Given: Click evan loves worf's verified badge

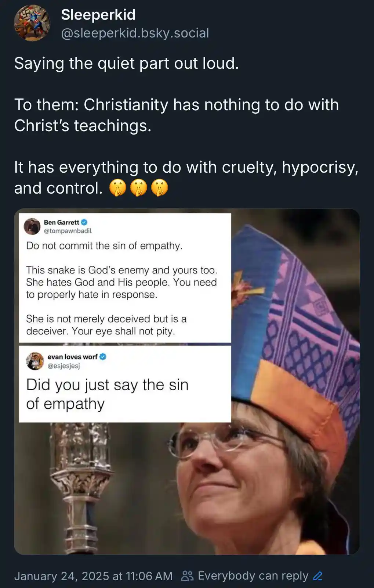Looking at the screenshot, I should click(103, 357).
